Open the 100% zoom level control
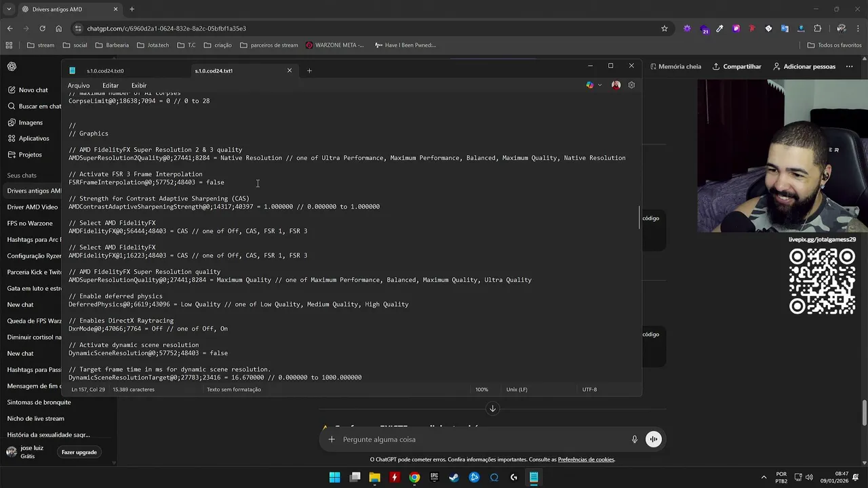This screenshot has height=488, width=868. [x=481, y=390]
